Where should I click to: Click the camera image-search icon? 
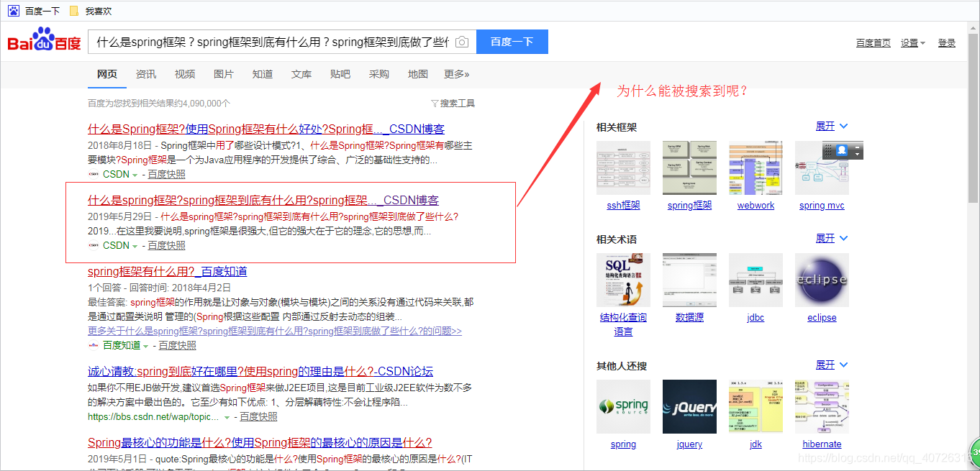tap(462, 42)
